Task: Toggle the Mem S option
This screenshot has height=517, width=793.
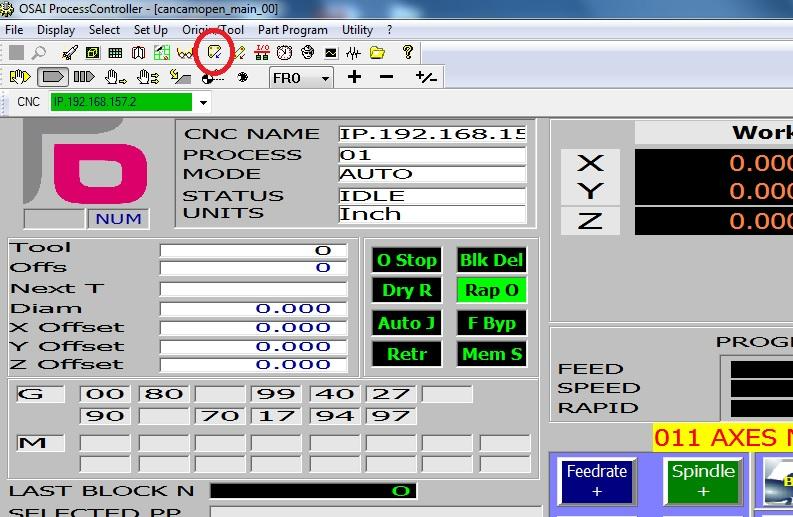Action: point(491,354)
